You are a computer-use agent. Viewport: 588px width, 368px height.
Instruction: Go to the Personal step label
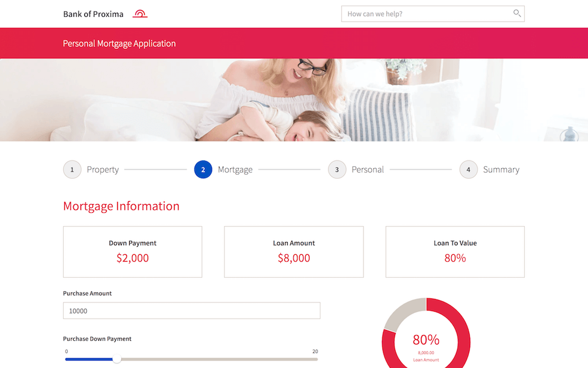367,170
